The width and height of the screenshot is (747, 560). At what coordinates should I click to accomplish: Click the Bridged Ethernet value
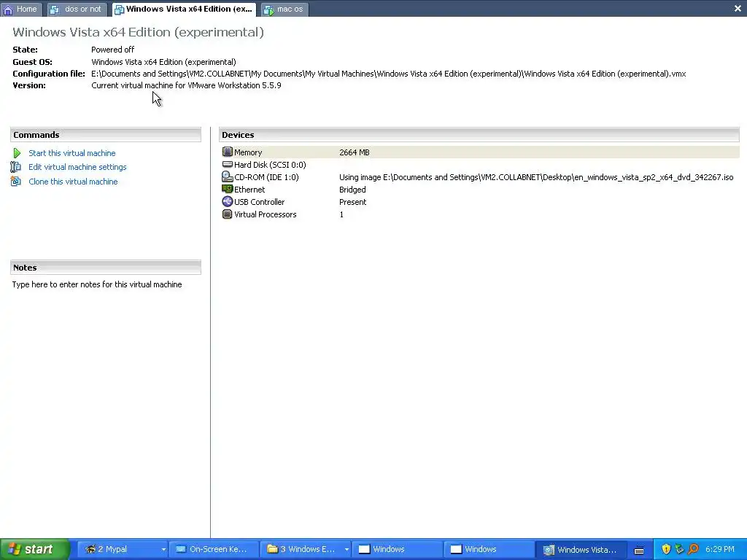tap(352, 190)
